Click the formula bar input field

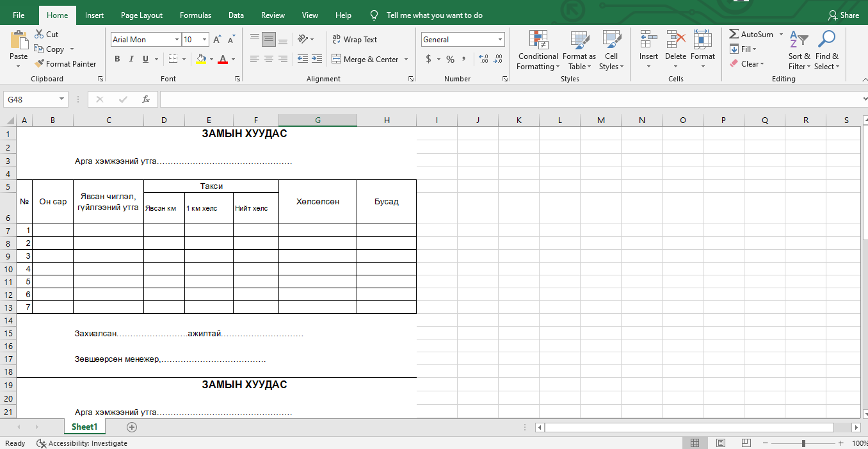click(x=506, y=99)
